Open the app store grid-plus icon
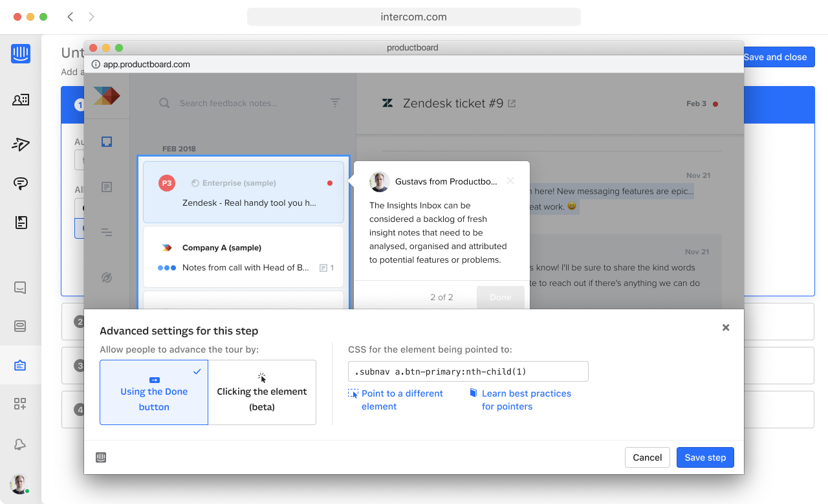This screenshot has width=828, height=504. tap(20, 404)
